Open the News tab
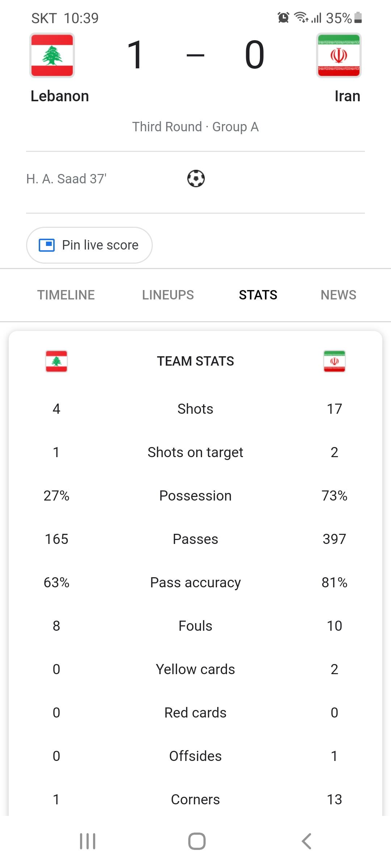The image size is (391, 868). coord(339,295)
